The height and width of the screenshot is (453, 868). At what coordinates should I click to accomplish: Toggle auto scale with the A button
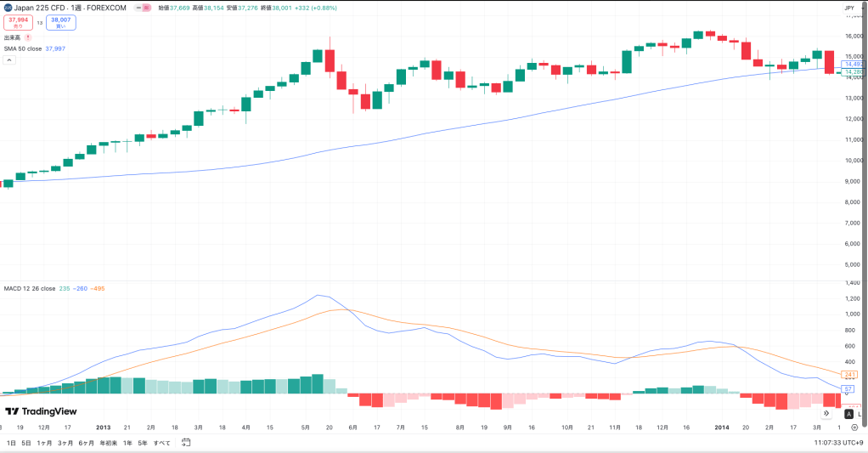848,413
